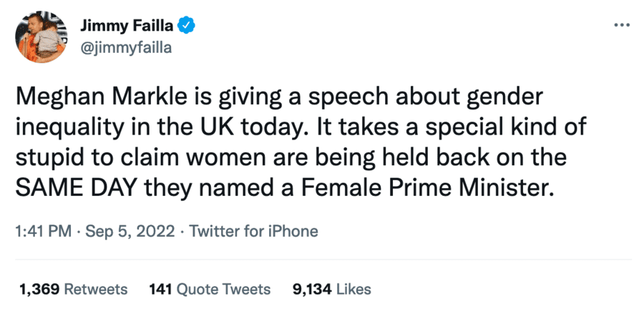644x309 pixels.
Task: Click the 1:41 PM timestamp
Action: pyautogui.click(x=42, y=231)
